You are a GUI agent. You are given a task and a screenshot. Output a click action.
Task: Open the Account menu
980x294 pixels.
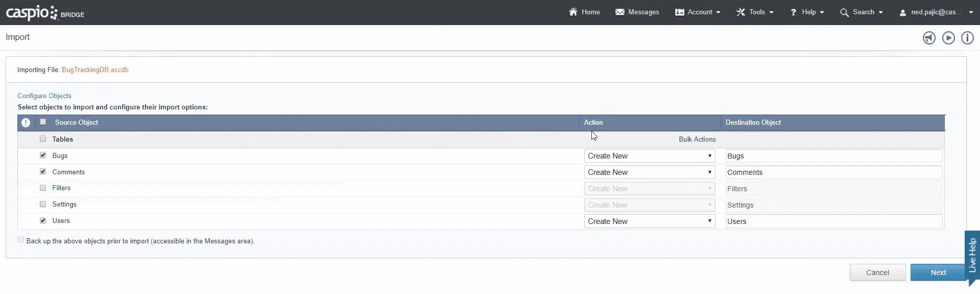point(698,12)
